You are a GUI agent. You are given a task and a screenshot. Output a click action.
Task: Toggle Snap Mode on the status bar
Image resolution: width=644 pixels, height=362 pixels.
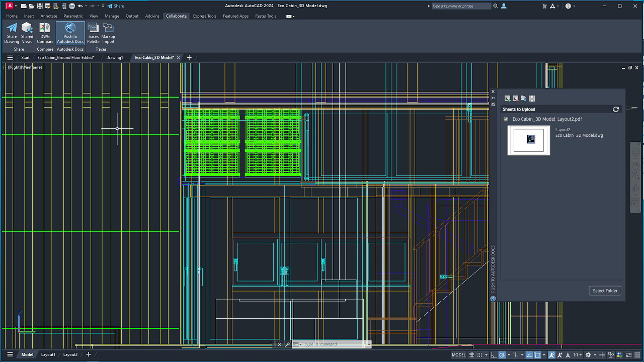click(x=479, y=354)
